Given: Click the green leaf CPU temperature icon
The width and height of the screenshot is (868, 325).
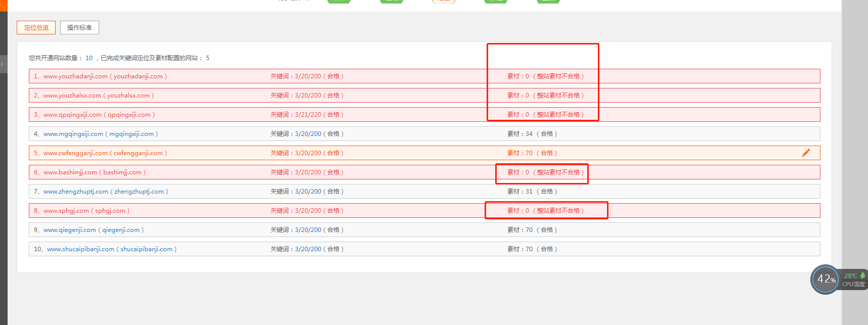Looking at the screenshot, I should (x=862, y=275).
